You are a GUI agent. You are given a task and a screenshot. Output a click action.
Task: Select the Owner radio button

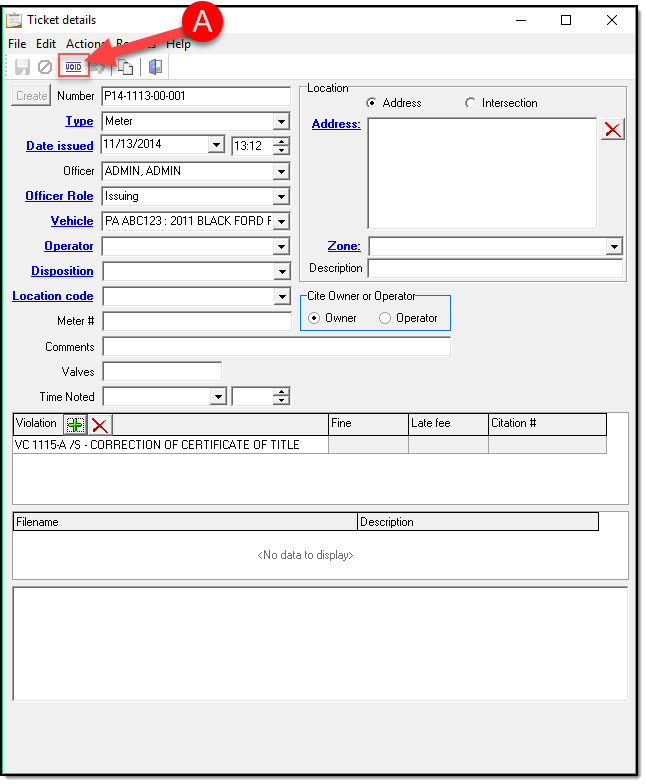pyautogui.click(x=315, y=318)
